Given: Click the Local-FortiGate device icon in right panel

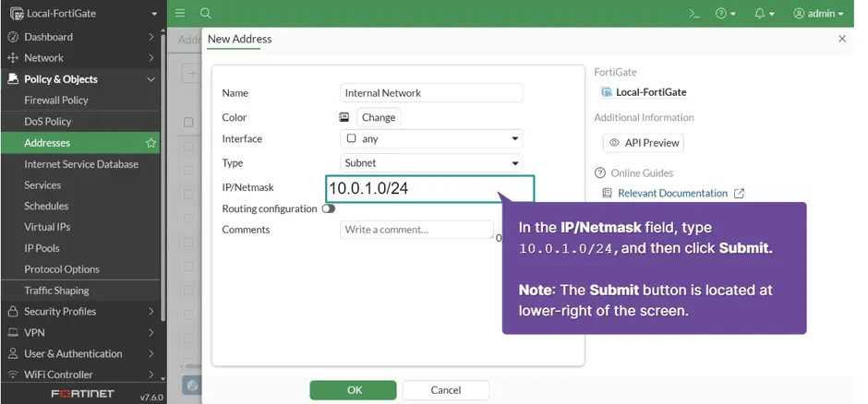Looking at the screenshot, I should coord(607,92).
